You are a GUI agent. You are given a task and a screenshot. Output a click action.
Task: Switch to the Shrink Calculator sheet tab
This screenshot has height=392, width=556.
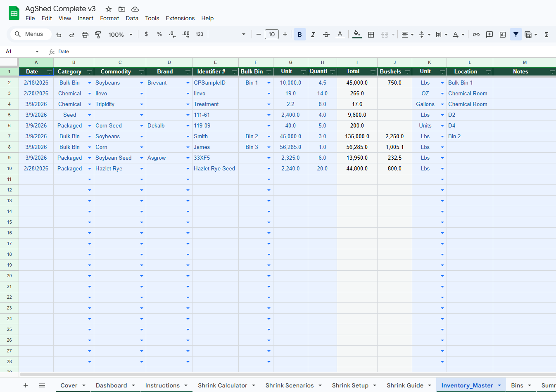[222, 385]
